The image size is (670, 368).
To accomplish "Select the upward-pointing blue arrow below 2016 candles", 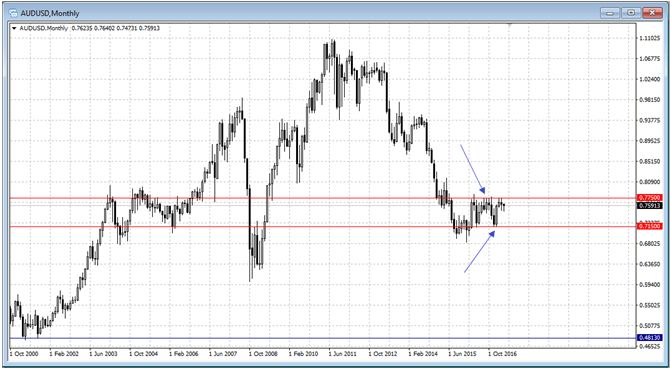I will click(x=480, y=251).
